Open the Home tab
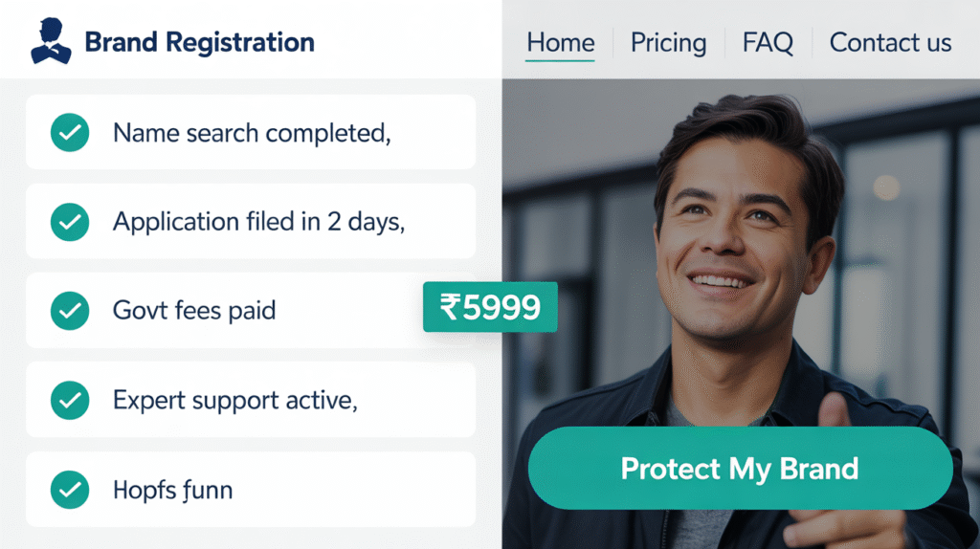980x549 pixels. click(560, 42)
